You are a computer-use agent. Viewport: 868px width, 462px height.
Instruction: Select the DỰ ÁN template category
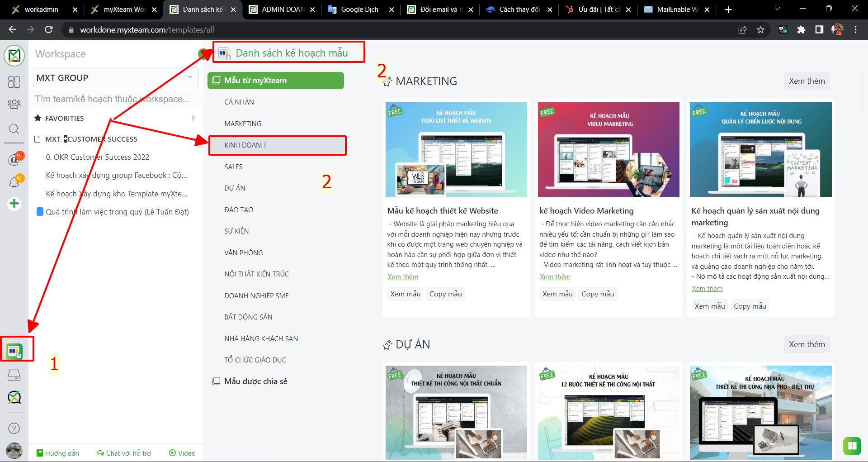pos(235,188)
